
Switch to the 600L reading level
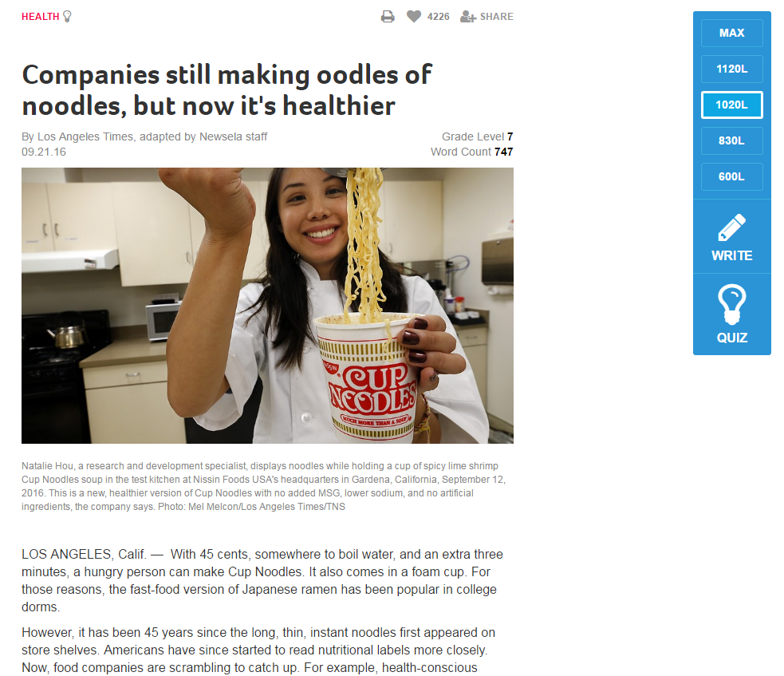731,176
